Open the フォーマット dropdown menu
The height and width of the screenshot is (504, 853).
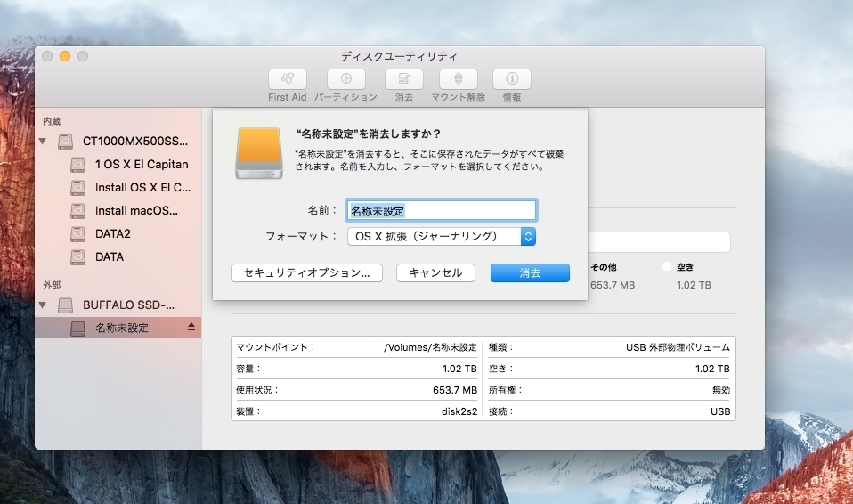click(x=442, y=236)
